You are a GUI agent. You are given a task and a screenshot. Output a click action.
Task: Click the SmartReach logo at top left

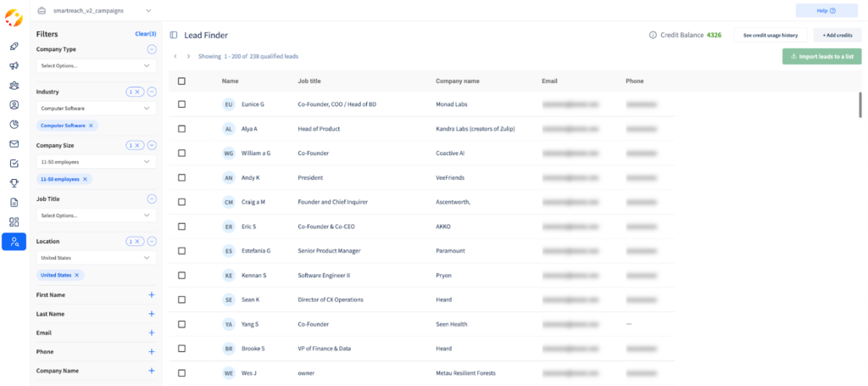pos(14,16)
